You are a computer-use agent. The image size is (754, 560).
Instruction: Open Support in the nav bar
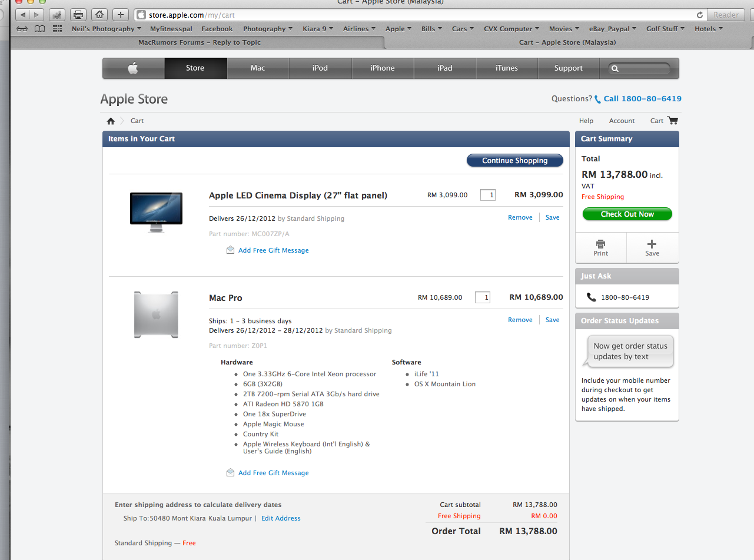click(x=569, y=68)
